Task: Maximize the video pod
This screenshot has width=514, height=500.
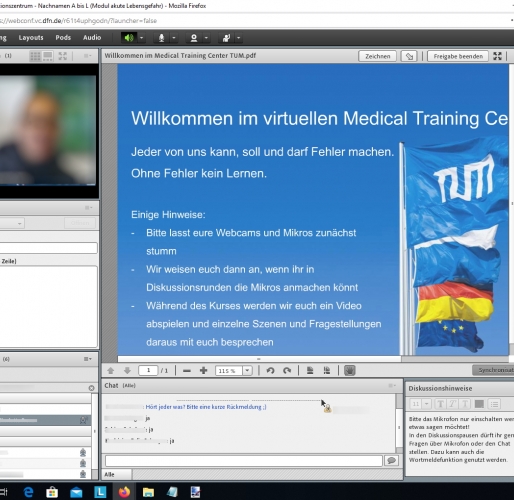Action: tap(62, 56)
